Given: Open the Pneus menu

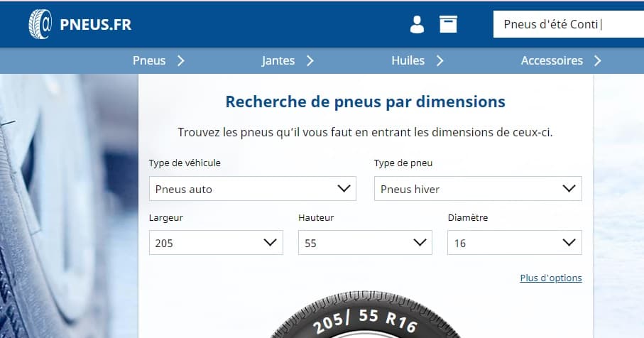Looking at the screenshot, I should tap(149, 61).
